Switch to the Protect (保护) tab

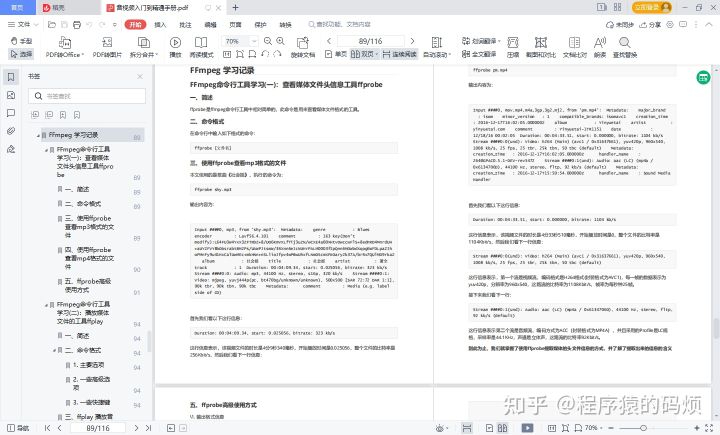pos(260,24)
